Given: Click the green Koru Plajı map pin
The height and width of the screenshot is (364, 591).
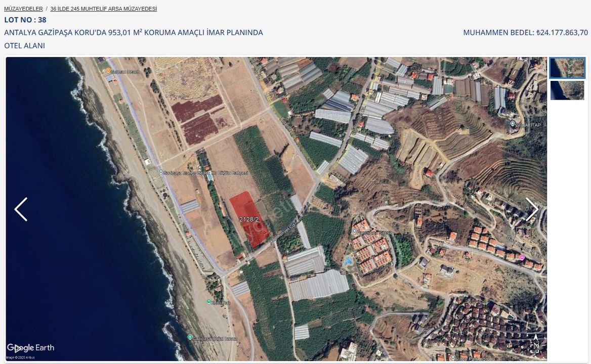Looking at the screenshot, I should coord(209,302).
